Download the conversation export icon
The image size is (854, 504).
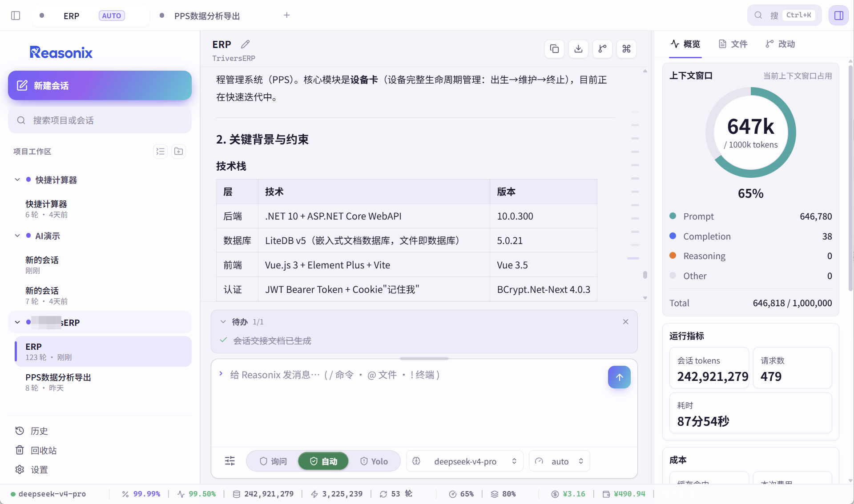(x=578, y=49)
